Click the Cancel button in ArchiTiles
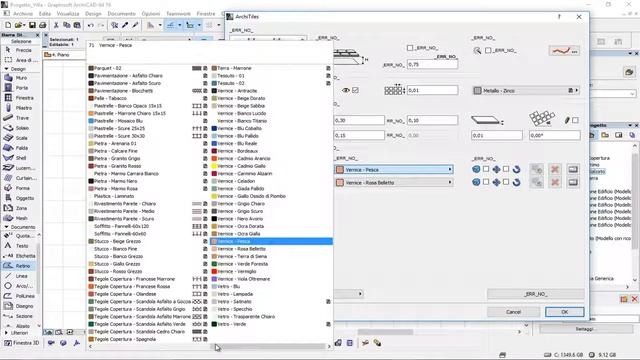The height and width of the screenshot is (360, 640). (x=513, y=312)
